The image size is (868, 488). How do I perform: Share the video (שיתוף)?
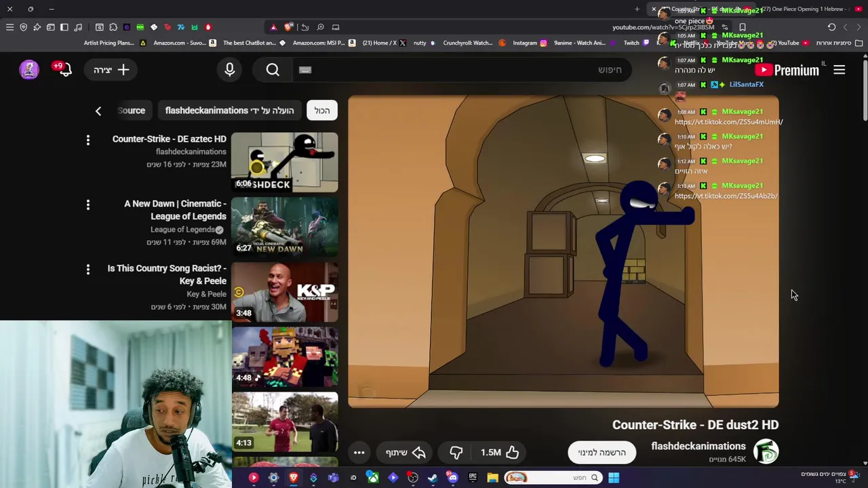click(x=405, y=452)
